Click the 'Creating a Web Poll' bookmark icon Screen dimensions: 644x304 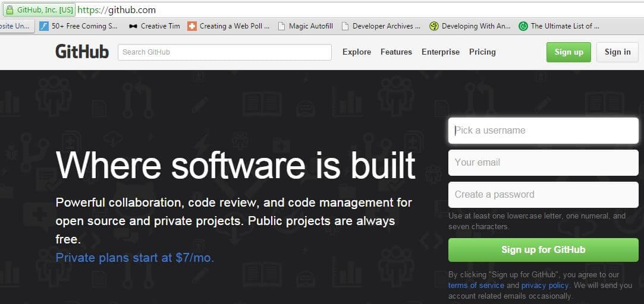point(192,26)
